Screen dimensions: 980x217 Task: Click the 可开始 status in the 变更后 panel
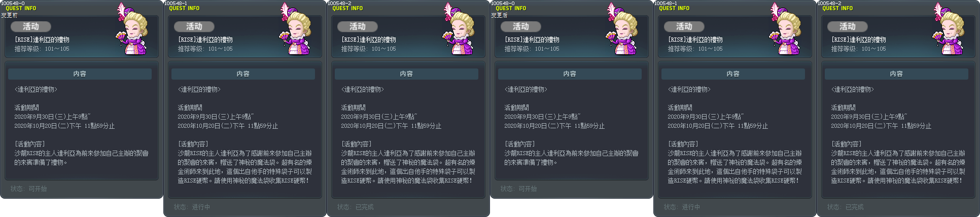tap(528, 189)
